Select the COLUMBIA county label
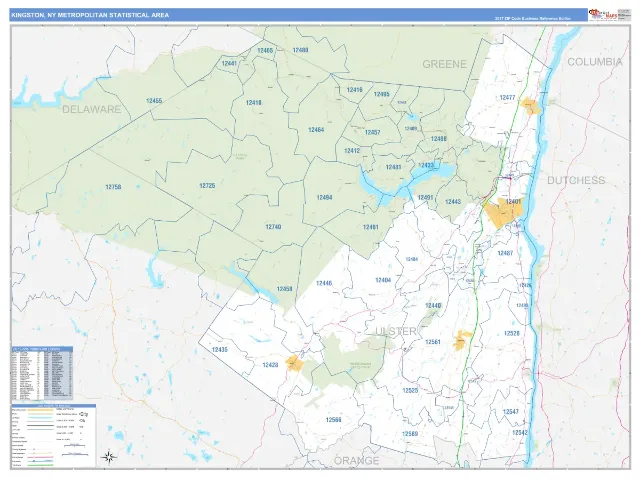 tap(595, 62)
